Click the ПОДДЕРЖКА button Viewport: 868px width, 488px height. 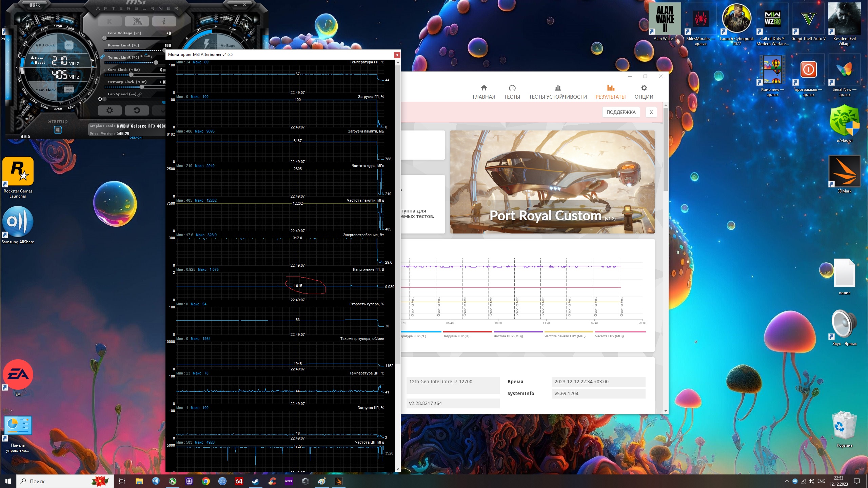[x=621, y=112]
